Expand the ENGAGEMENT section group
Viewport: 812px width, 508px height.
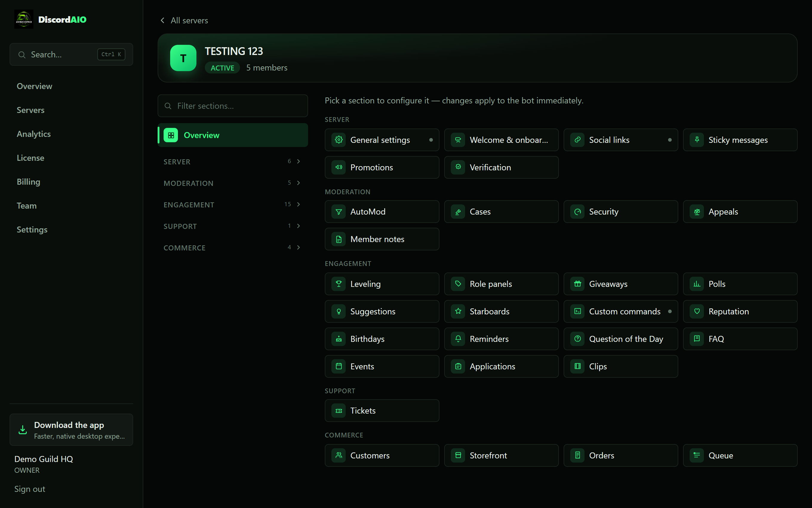(233, 205)
